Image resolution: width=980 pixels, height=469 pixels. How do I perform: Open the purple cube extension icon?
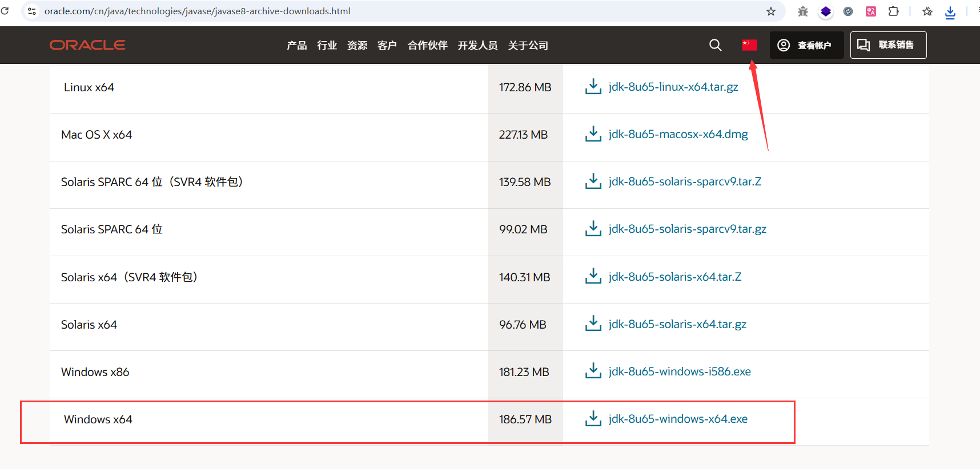pos(826,11)
